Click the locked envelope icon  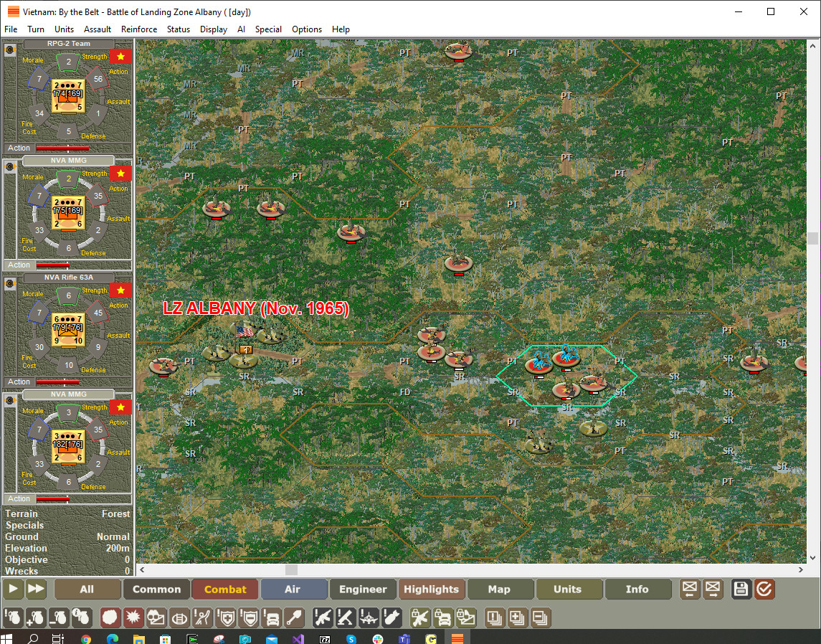[466, 617]
